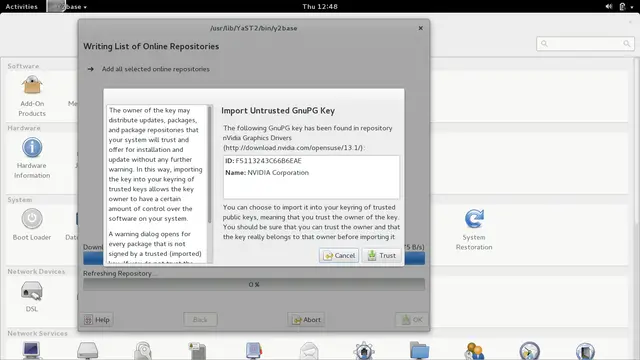640x360 pixels.
Task: Click the Refreshing Repository 0% progress bar
Action: coord(254,284)
